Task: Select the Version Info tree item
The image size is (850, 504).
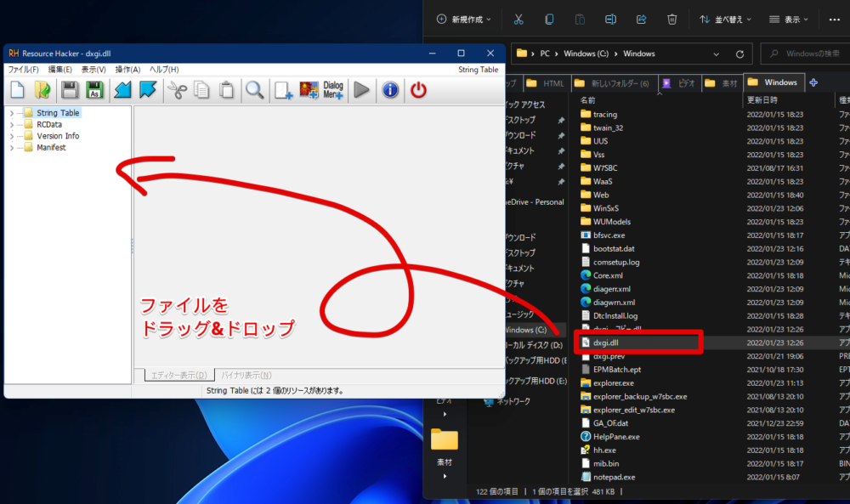Action: (58, 136)
